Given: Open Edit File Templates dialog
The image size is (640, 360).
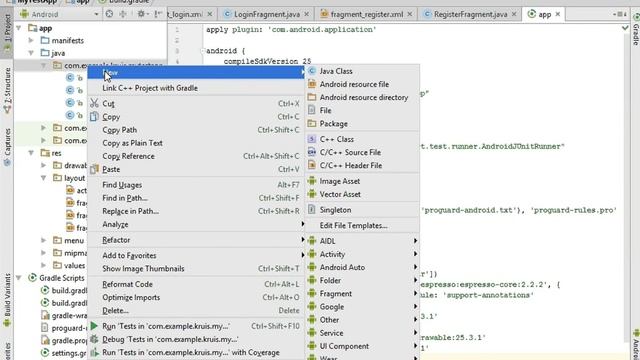Looking at the screenshot, I should point(353,225).
